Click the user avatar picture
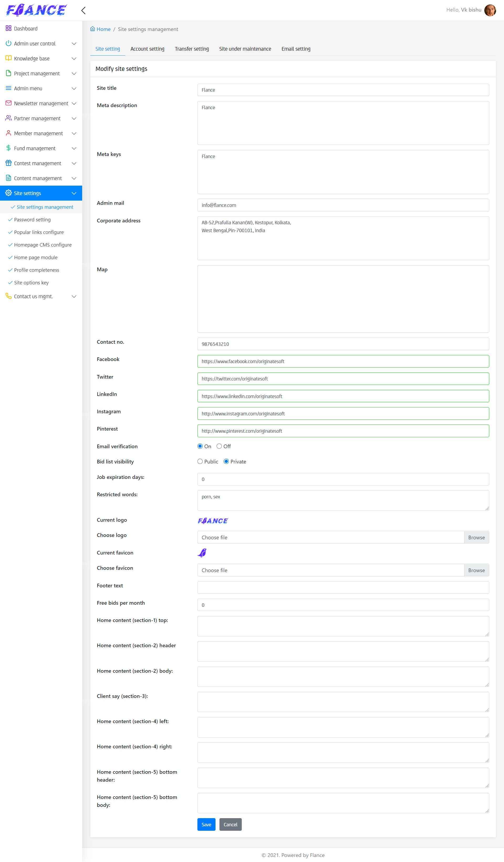This screenshot has width=504, height=862. click(490, 10)
